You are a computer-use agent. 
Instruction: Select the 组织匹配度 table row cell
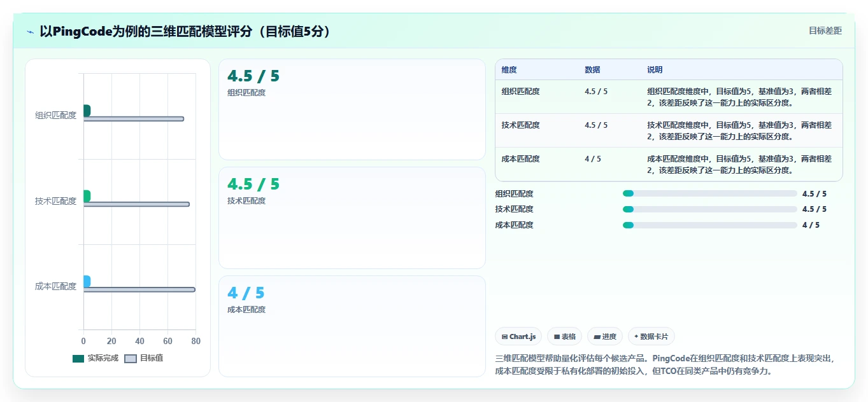[520, 92]
